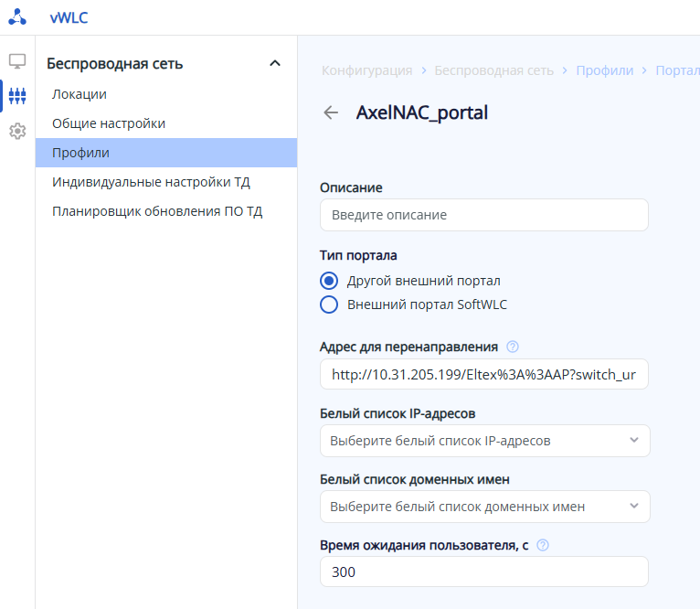Select Внешний портал SoftWLC radio option
Viewport: 700px width, 609px height.
[330, 304]
